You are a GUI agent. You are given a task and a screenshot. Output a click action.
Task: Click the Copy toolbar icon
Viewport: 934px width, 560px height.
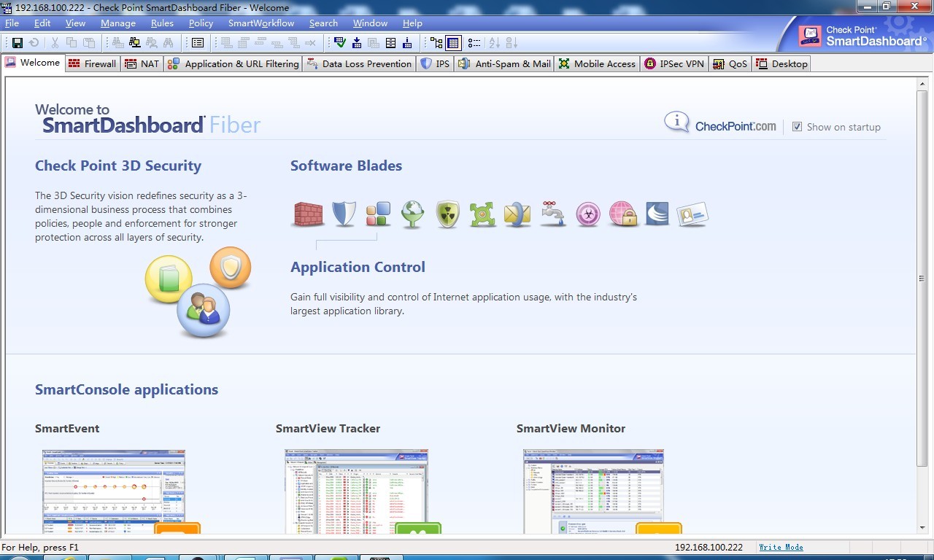(72, 43)
